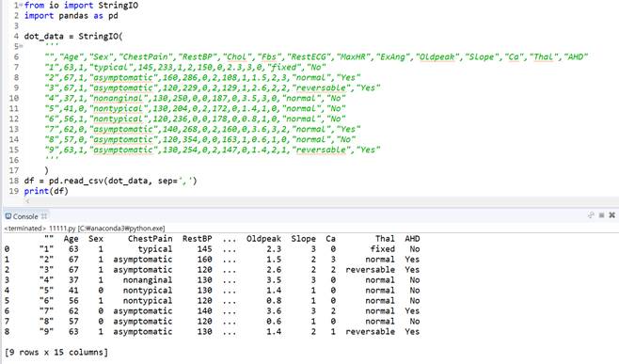Collapse the import block fold marker at line 1
Screen dimensions: 619x364
point(21,5)
